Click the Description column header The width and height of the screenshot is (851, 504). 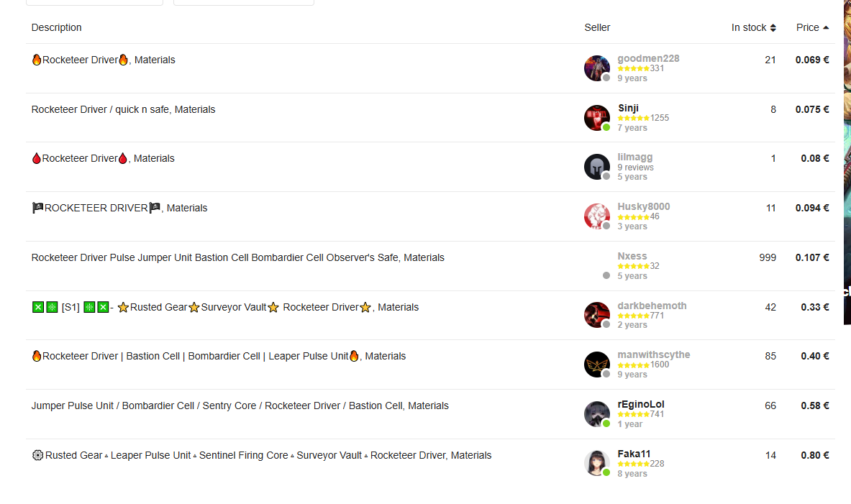tap(56, 27)
